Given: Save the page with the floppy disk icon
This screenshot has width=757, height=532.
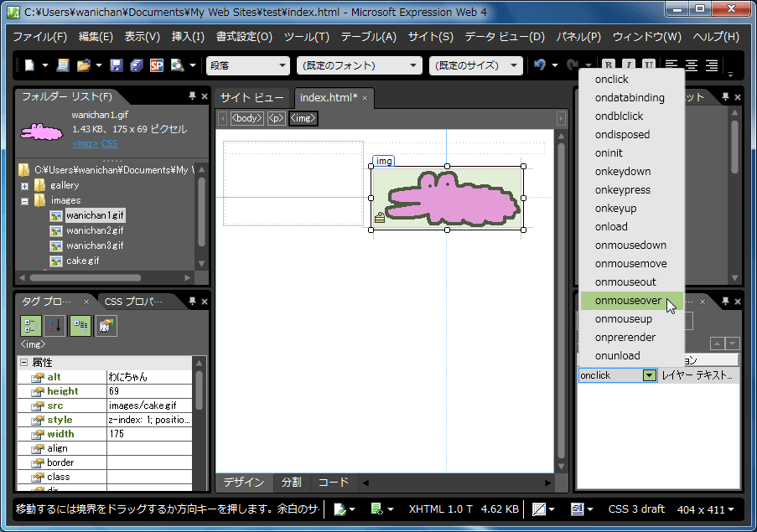Looking at the screenshot, I should point(117,65).
